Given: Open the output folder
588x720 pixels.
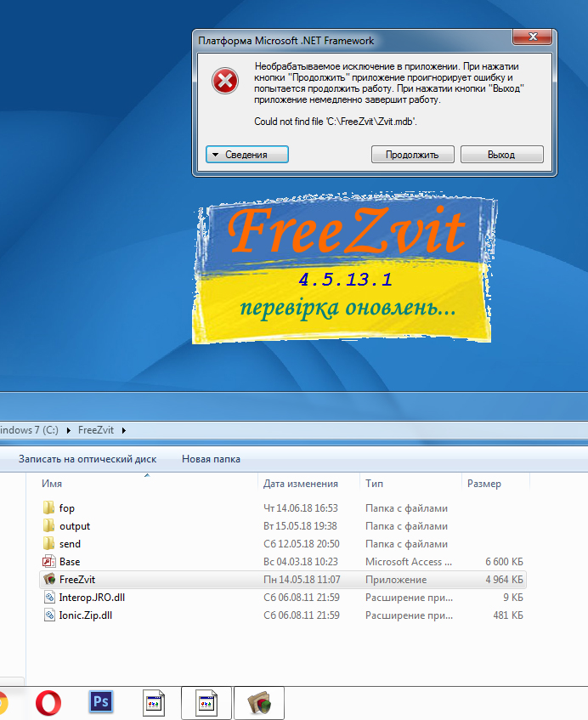Looking at the screenshot, I should (74, 526).
